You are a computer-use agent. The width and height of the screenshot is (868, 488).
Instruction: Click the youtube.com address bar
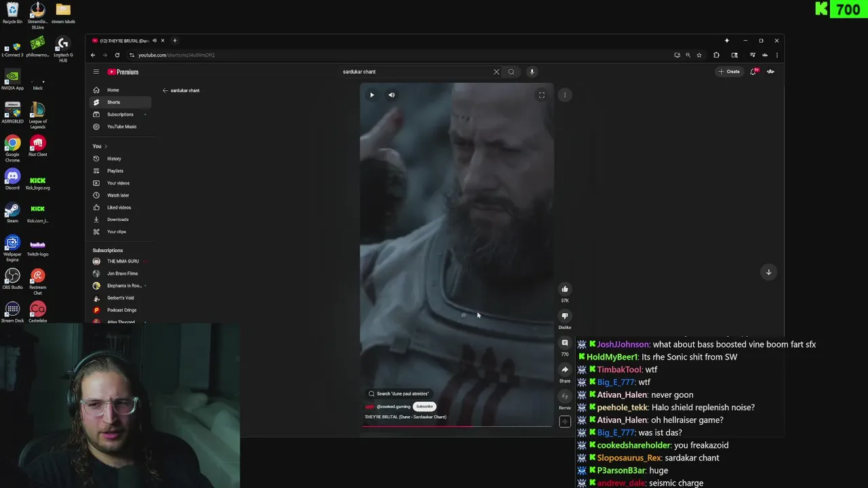click(400, 55)
